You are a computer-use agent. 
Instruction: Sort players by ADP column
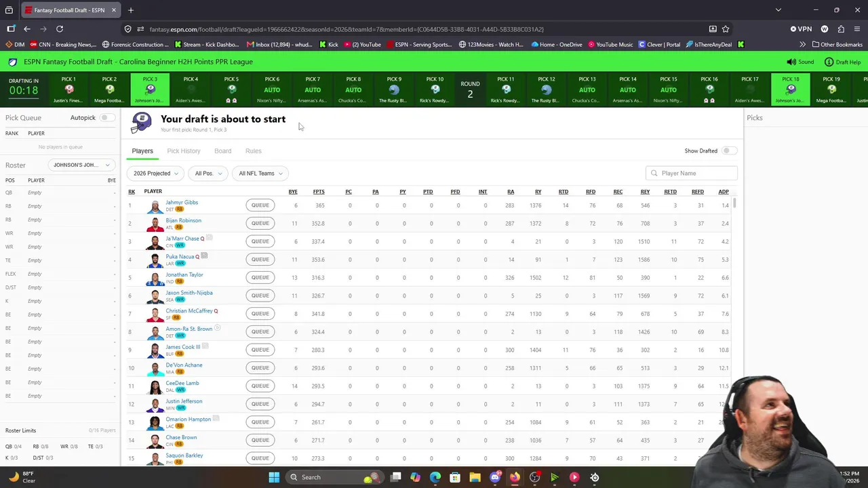point(724,192)
